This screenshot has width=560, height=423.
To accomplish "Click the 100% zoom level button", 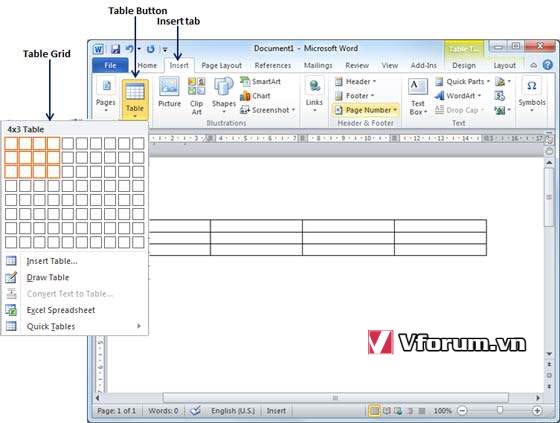I will (442, 411).
